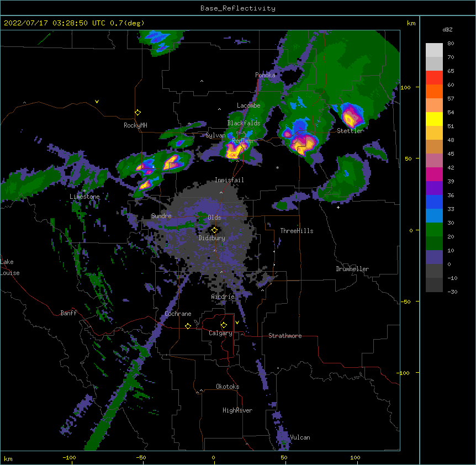
Task: Click the km unit label at top right
Action: click(411, 23)
